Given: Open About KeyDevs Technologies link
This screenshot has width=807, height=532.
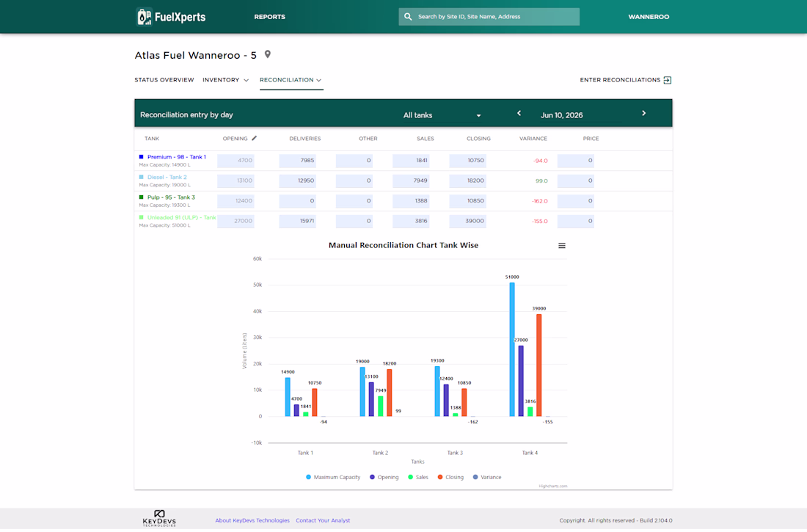Looking at the screenshot, I should point(252,521).
